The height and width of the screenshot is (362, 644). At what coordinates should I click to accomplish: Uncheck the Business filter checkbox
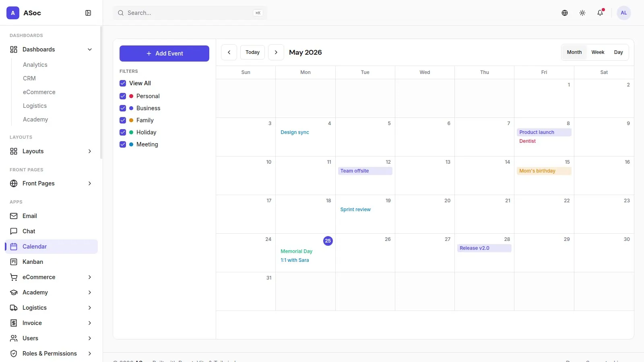pos(123,108)
